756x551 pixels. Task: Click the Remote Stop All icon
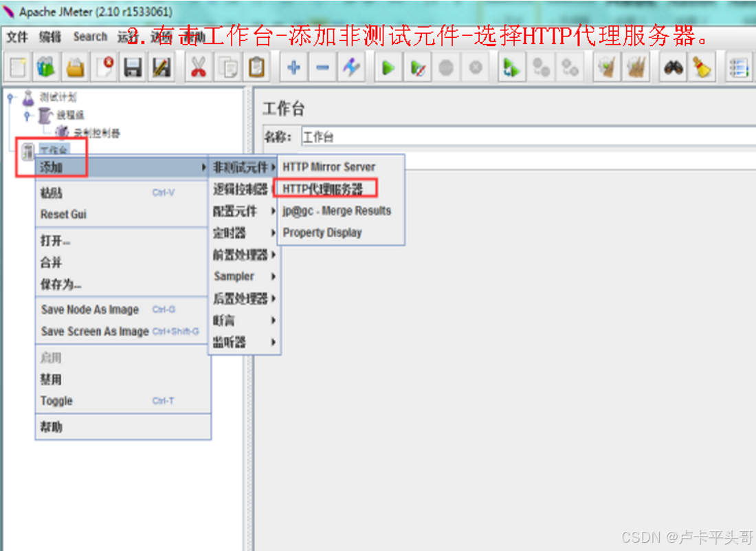(570, 67)
